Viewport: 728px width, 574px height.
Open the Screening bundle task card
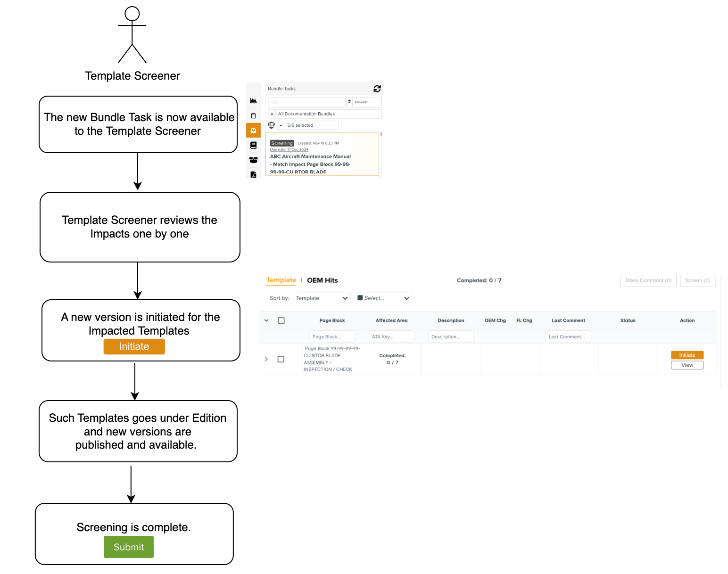[323, 156]
